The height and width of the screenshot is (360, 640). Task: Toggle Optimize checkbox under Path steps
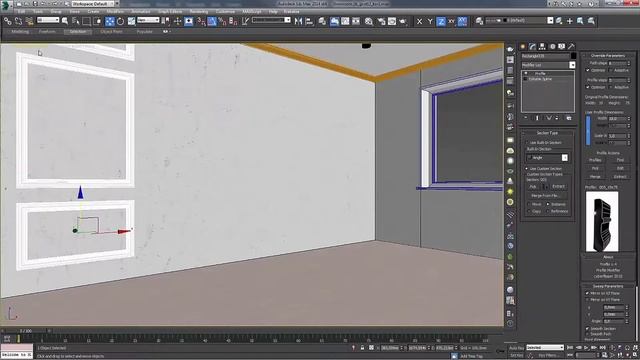(x=588, y=70)
